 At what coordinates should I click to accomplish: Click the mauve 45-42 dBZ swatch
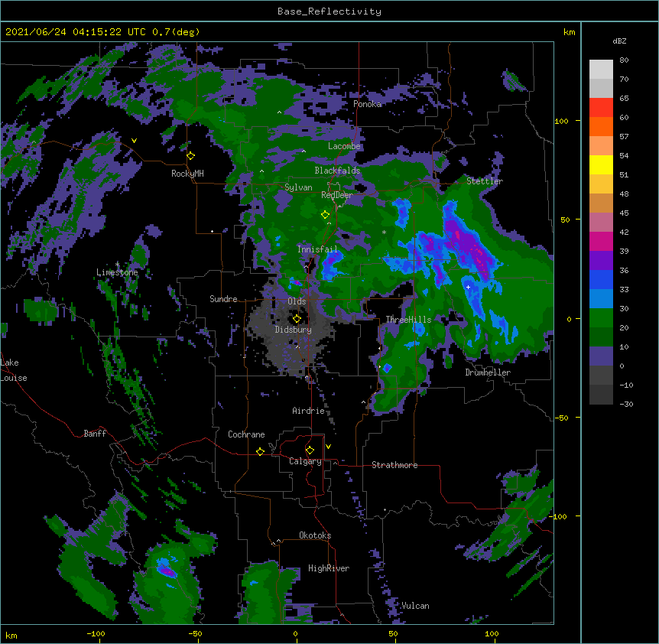pyautogui.click(x=601, y=223)
